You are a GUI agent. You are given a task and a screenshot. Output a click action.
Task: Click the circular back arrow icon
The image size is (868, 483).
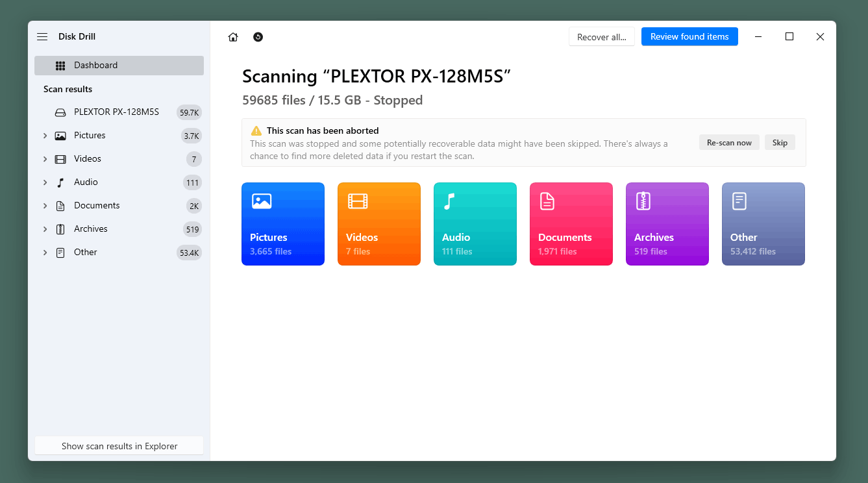point(258,37)
